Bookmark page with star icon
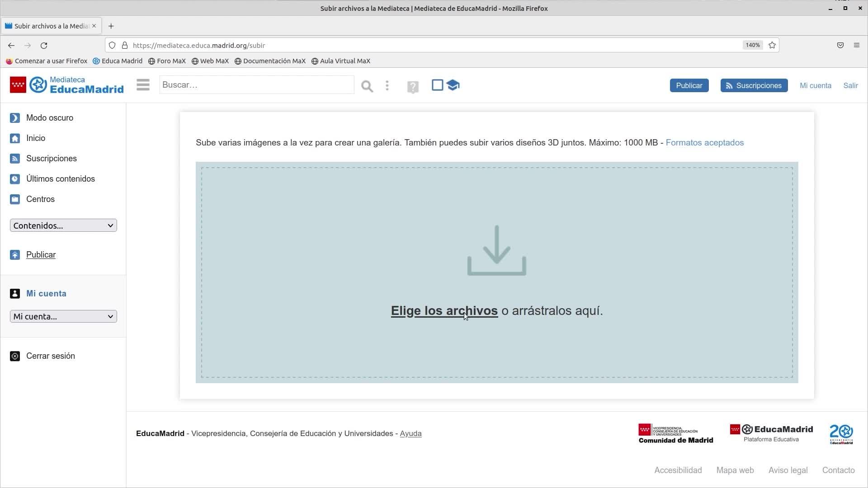Image resolution: width=868 pixels, height=488 pixels. pos(772,45)
